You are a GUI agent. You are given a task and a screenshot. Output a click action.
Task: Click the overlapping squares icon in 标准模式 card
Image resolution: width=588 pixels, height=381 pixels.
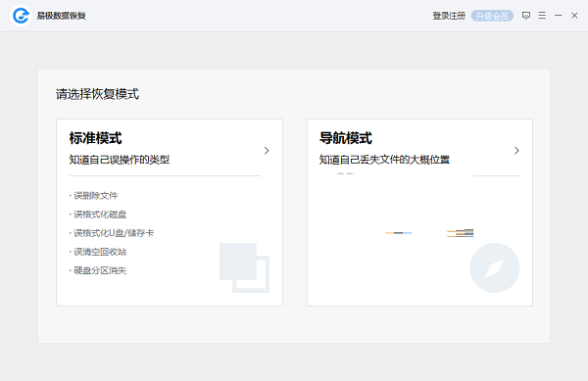[x=244, y=267]
